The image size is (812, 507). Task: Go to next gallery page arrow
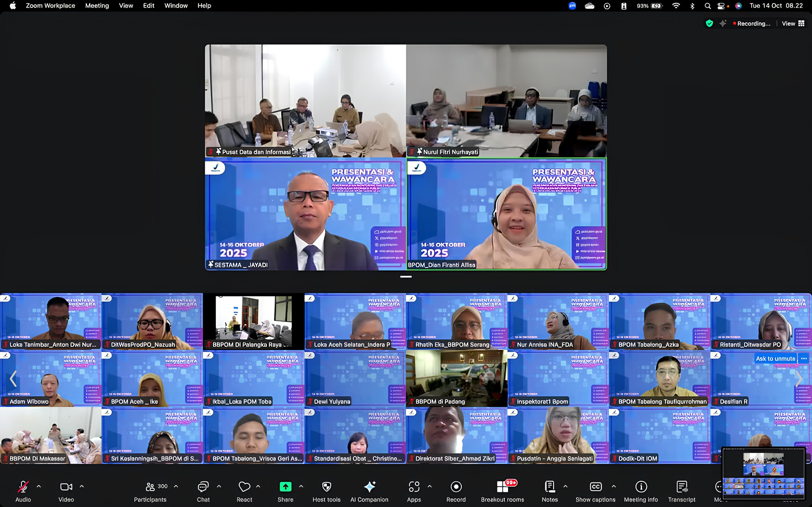tap(799, 379)
